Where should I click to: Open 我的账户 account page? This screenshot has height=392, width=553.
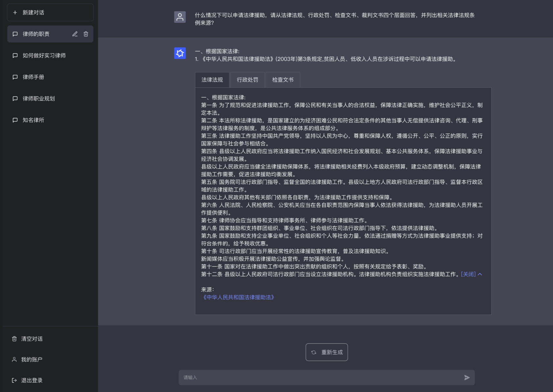pyautogui.click(x=32, y=359)
